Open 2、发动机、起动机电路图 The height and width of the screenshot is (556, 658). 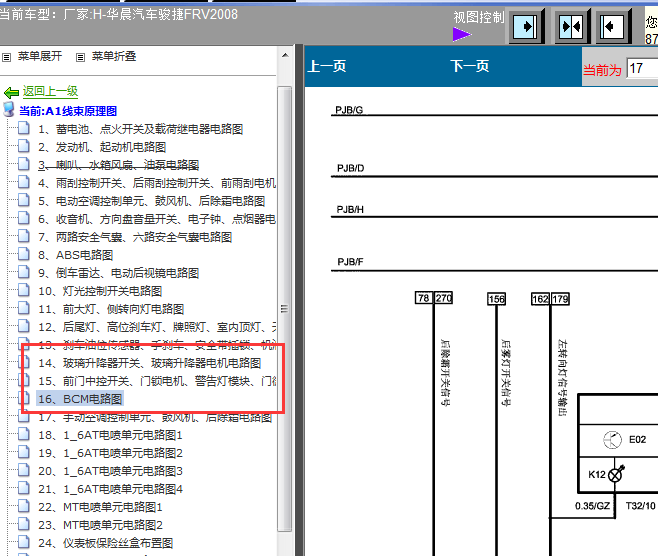pos(102,147)
